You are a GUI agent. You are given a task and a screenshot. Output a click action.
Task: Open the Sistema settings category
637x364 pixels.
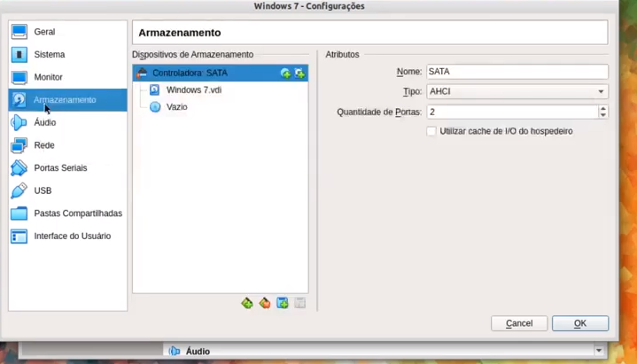67,54
